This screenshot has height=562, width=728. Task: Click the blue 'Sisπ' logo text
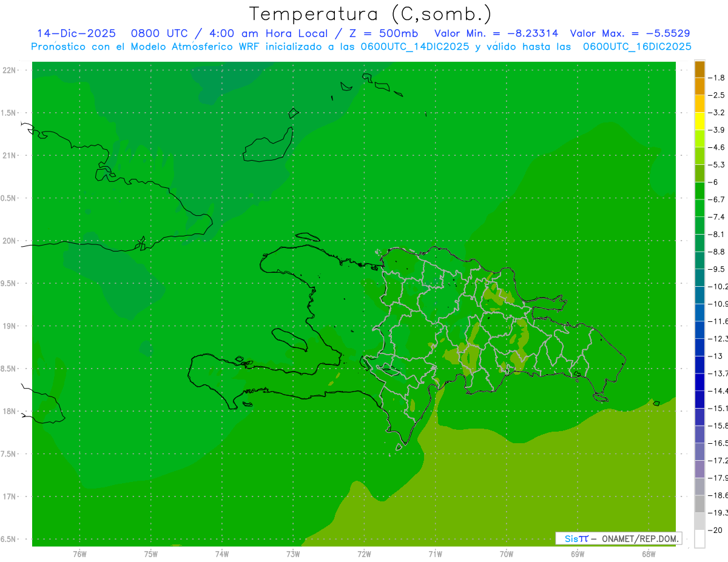pyautogui.click(x=576, y=538)
